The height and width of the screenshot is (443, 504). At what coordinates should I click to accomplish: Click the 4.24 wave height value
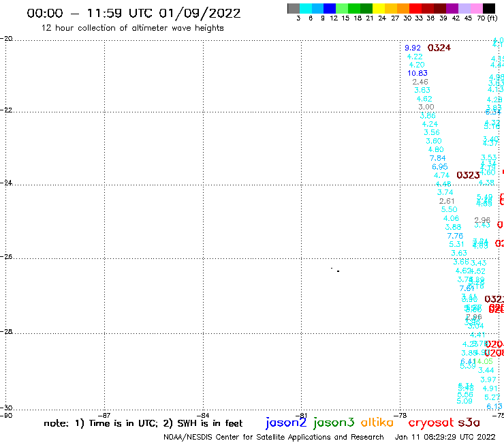[x=430, y=124]
